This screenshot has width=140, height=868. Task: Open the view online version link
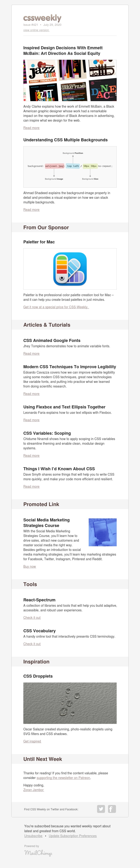(x=36, y=30)
